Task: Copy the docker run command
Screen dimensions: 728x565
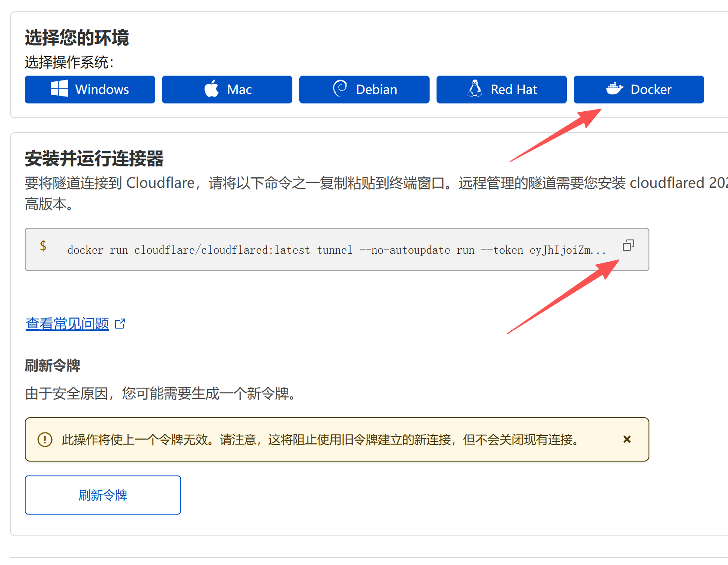Action: coord(628,246)
